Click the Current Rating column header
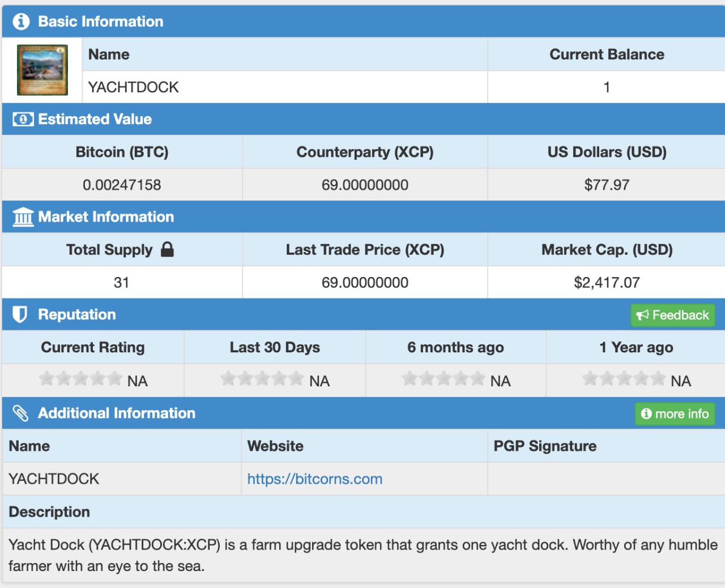725x588 pixels. tap(93, 347)
